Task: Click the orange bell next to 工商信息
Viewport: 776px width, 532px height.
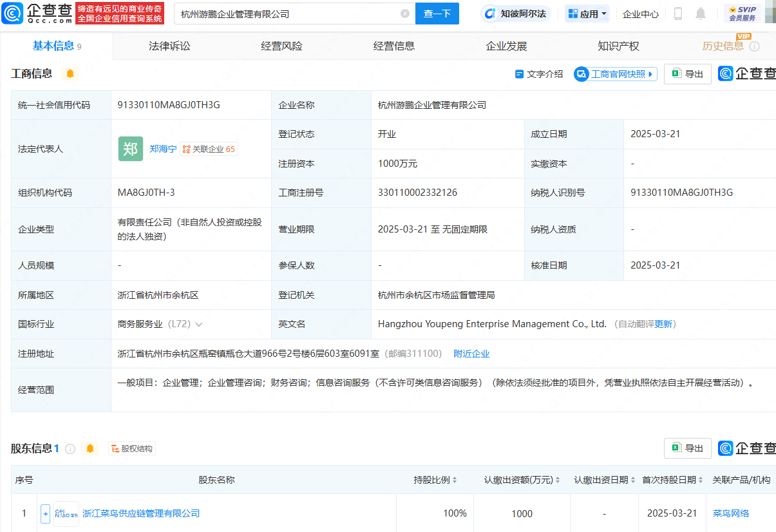Action: click(x=70, y=73)
